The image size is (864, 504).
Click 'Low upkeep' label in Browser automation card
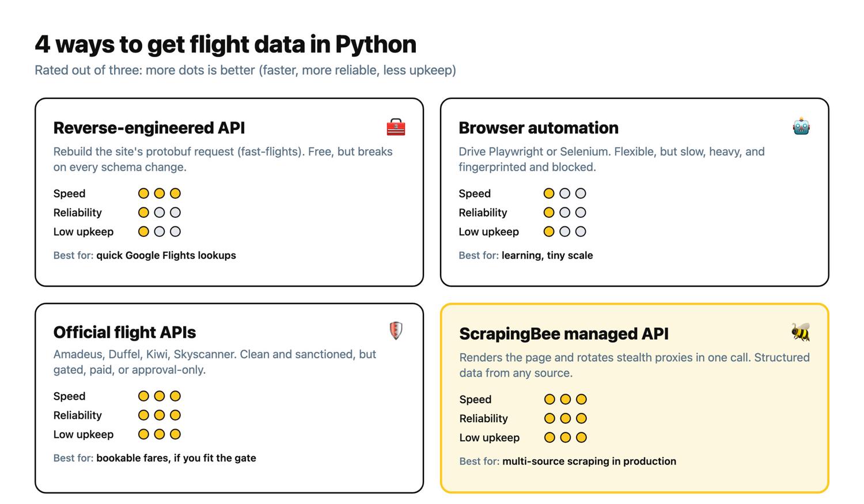point(489,232)
